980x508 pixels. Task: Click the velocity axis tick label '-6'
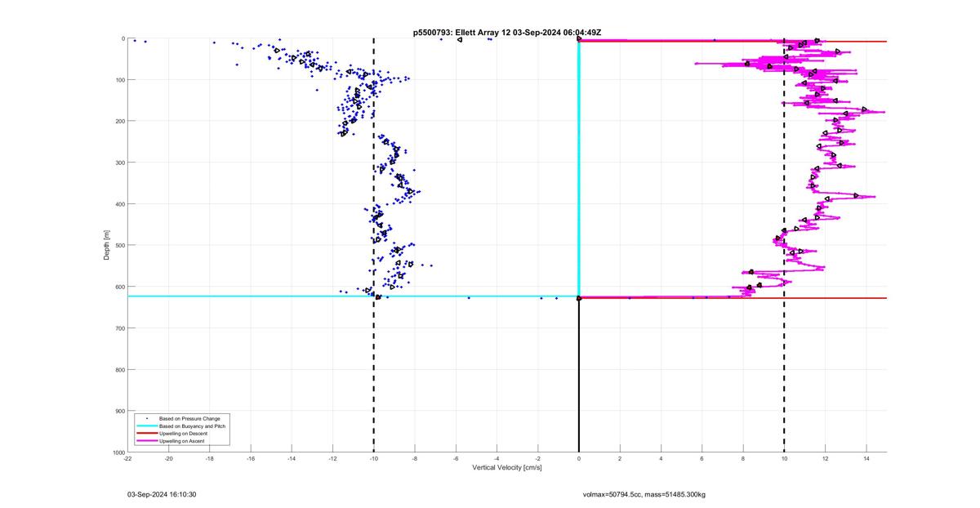pos(456,459)
